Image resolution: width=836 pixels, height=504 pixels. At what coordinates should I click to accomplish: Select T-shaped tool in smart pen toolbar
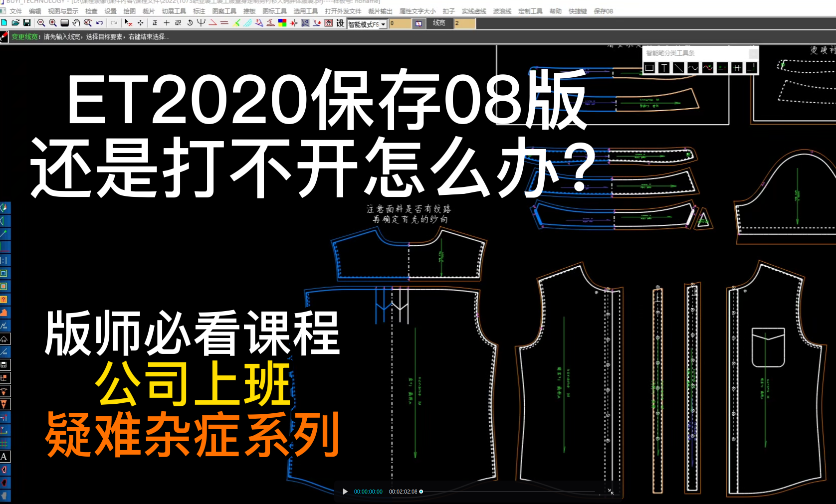coord(664,68)
